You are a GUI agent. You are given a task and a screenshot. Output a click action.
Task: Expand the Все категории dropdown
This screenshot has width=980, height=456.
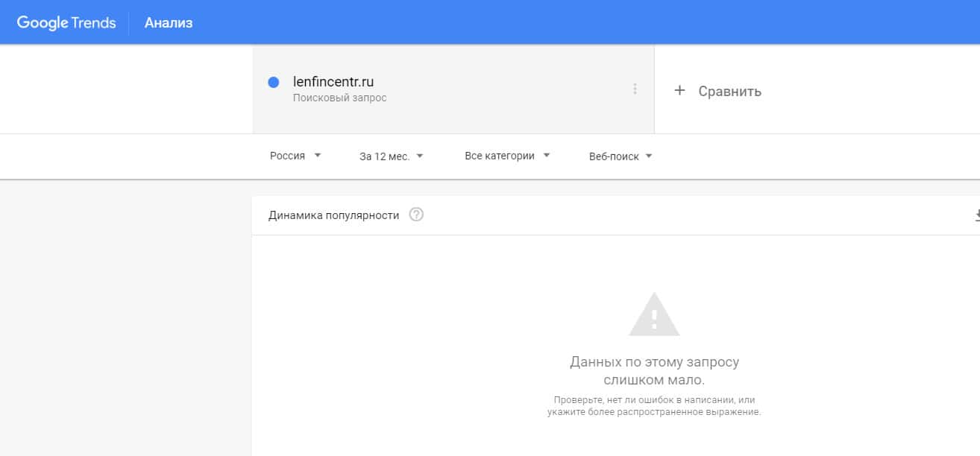click(506, 156)
